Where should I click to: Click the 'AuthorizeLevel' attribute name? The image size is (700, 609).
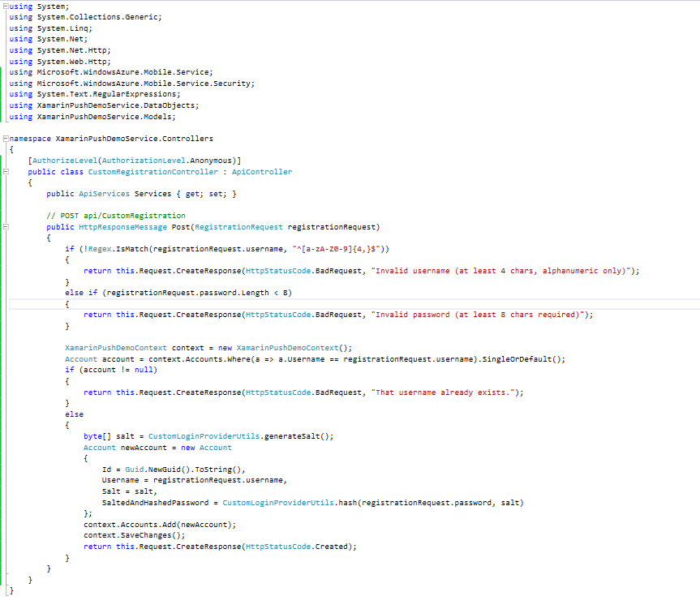pos(65,161)
